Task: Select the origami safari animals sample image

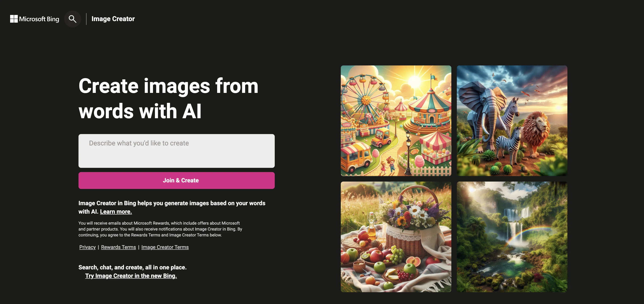Action: tap(512, 121)
